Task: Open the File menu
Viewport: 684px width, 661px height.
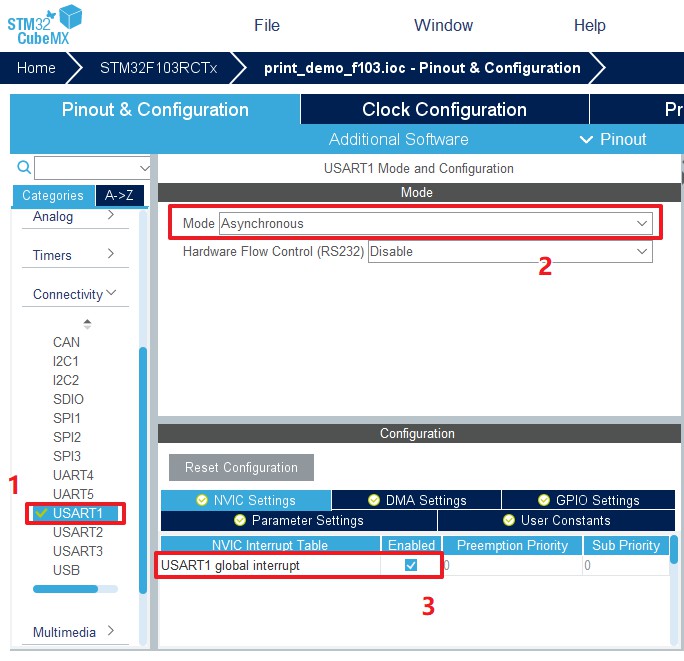Action: [267, 25]
